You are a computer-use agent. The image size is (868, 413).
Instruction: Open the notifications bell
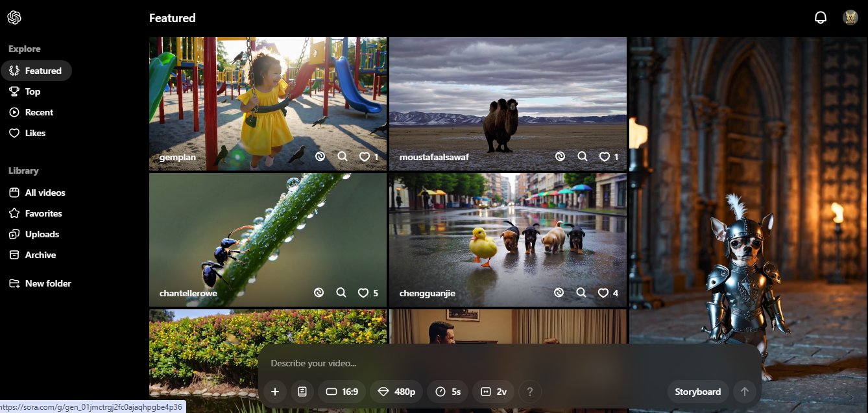coord(821,18)
